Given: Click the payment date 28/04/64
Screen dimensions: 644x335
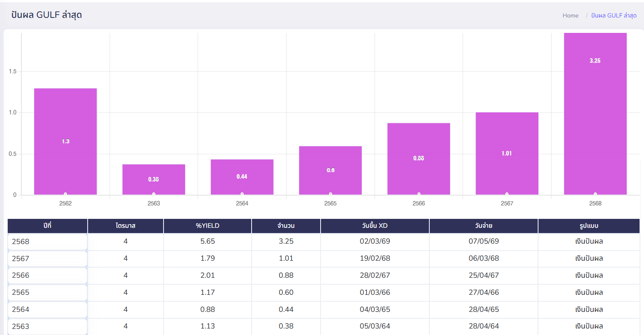Looking at the screenshot, I should click(x=484, y=326).
